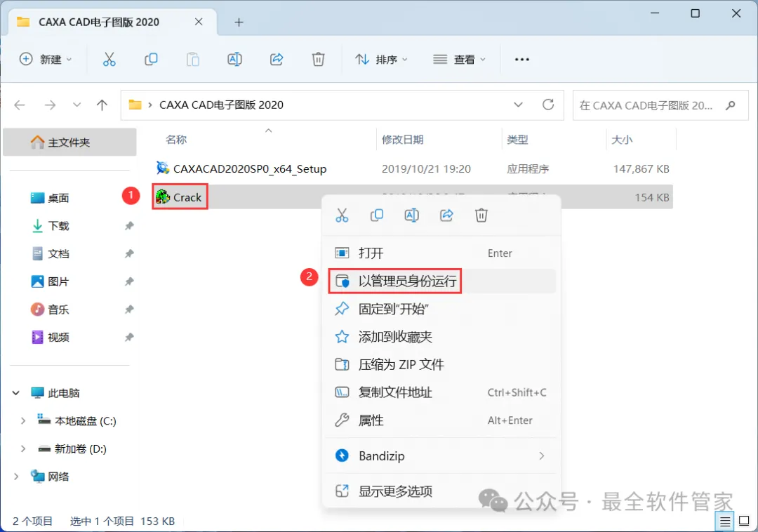Unpin 音乐 using its pin icon
Viewport: 758px width, 532px height.
[x=129, y=310]
